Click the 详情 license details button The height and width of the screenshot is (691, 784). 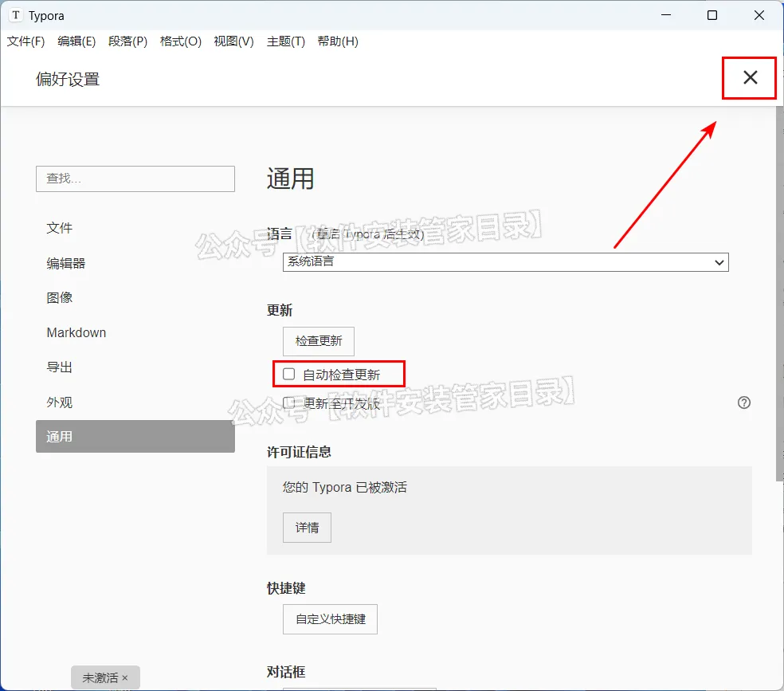[307, 528]
